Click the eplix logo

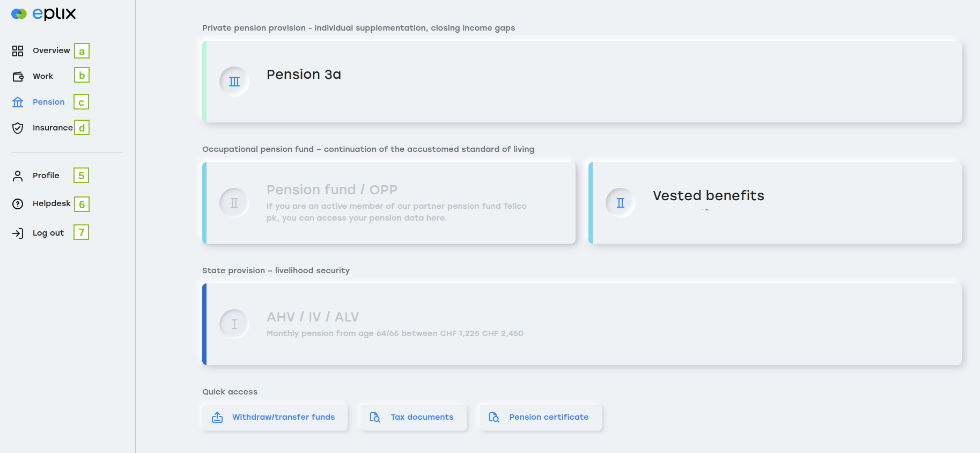point(43,14)
